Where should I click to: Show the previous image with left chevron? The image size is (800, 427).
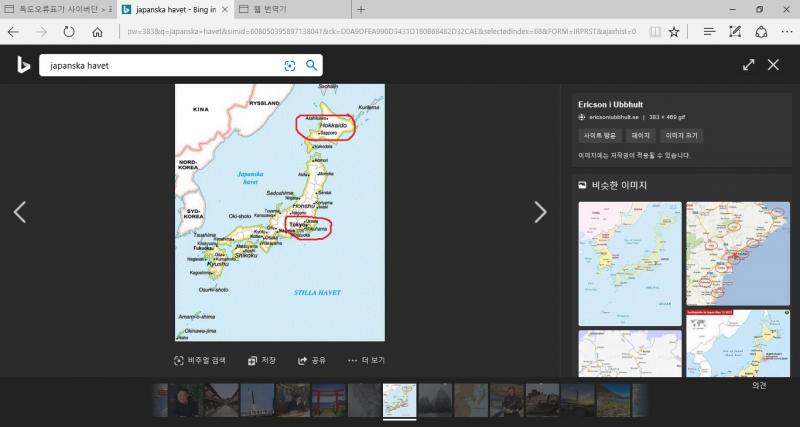coord(19,212)
